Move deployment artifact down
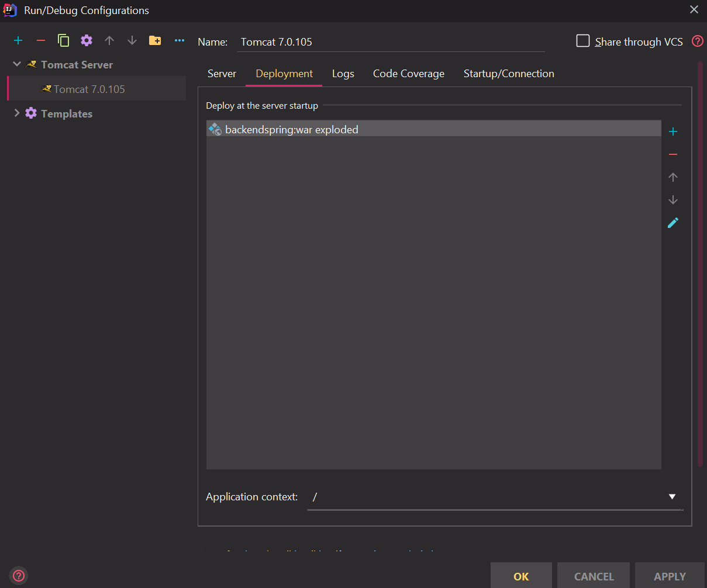The width and height of the screenshot is (707, 588). 673,200
